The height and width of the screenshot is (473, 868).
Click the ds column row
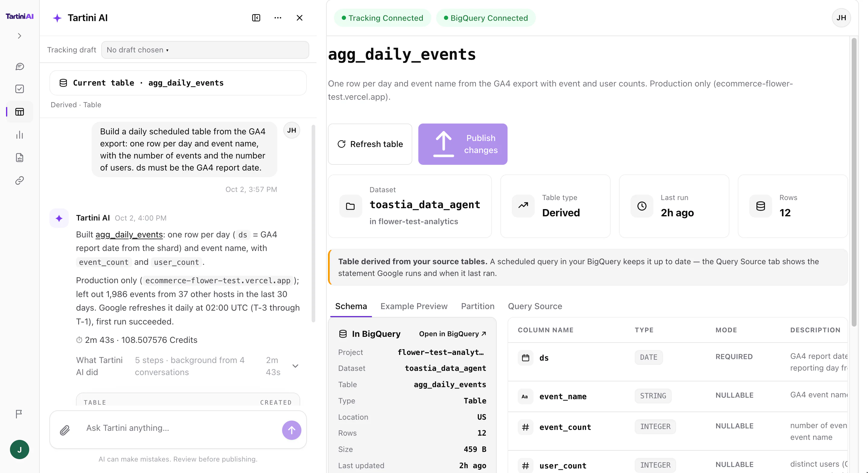tap(678, 362)
